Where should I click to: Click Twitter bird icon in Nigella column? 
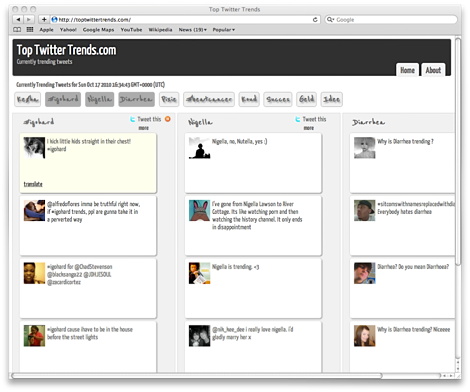click(298, 119)
